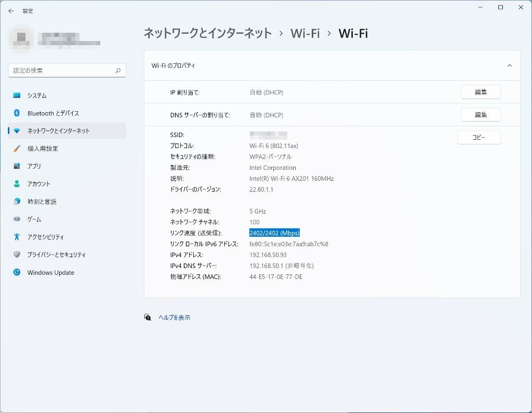Collapse the Wi-Fi のプロパティ section
Viewport: 532px width, 413px height.
pyautogui.click(x=509, y=66)
